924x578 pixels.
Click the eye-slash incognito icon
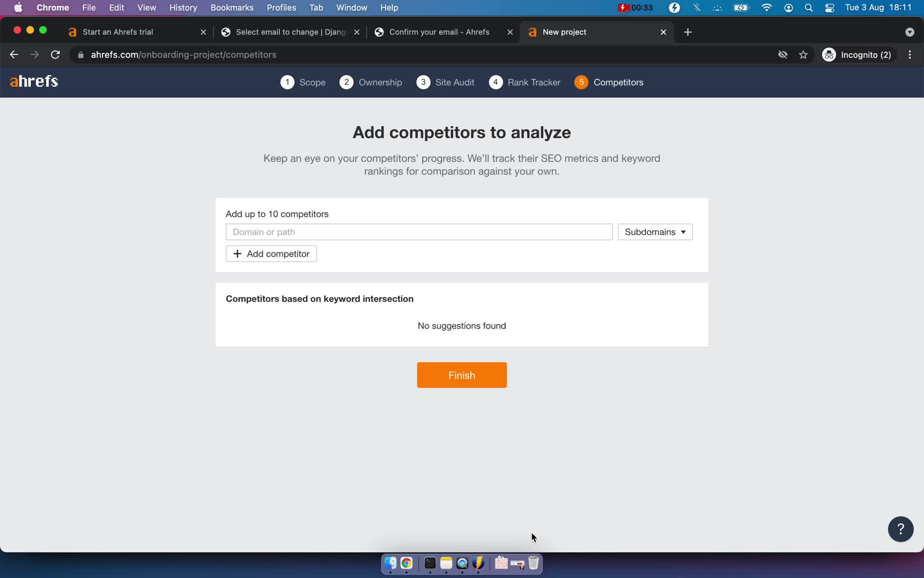[783, 54]
